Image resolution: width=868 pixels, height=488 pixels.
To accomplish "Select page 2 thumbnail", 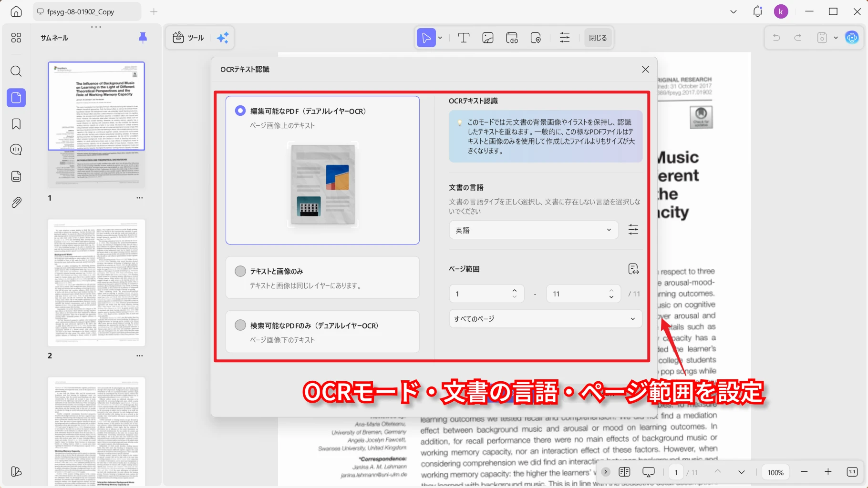I will (96, 283).
